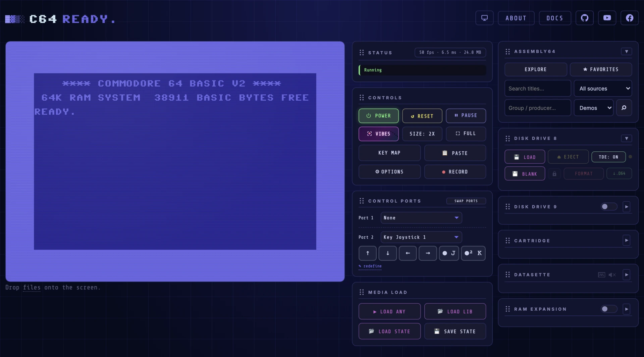Switch to the FAVORITES tab
Image resolution: width=644 pixels, height=357 pixels.
(601, 69)
